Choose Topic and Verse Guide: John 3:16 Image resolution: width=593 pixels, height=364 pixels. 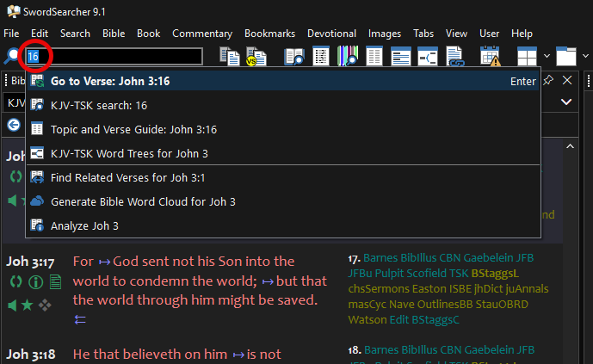pos(283,129)
